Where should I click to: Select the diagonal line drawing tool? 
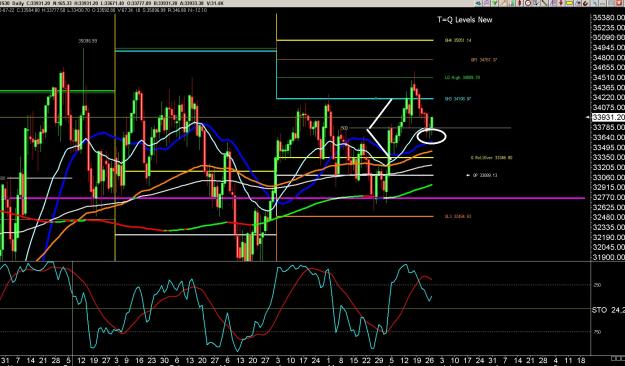(544, 3)
